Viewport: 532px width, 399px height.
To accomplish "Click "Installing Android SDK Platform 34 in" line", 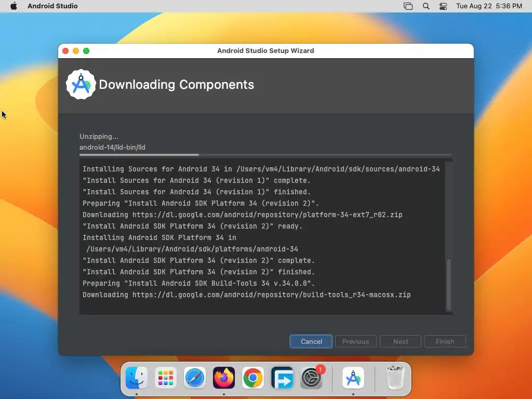I will point(159,237).
